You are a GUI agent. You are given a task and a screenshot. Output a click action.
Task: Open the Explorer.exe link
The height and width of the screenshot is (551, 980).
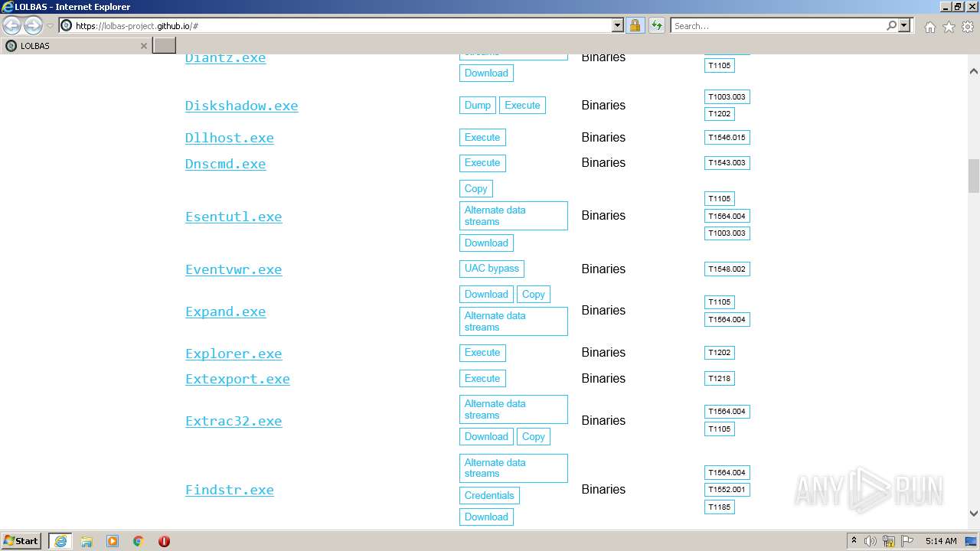click(x=234, y=354)
